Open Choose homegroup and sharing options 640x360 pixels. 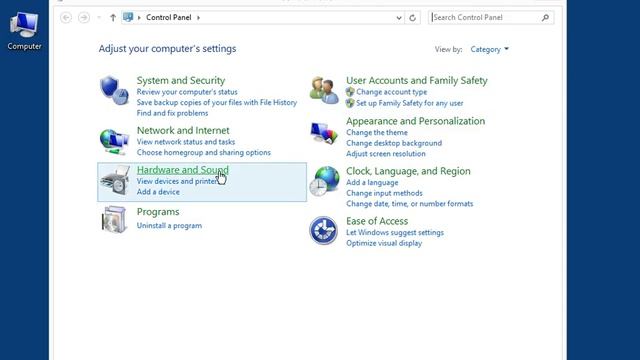204,152
